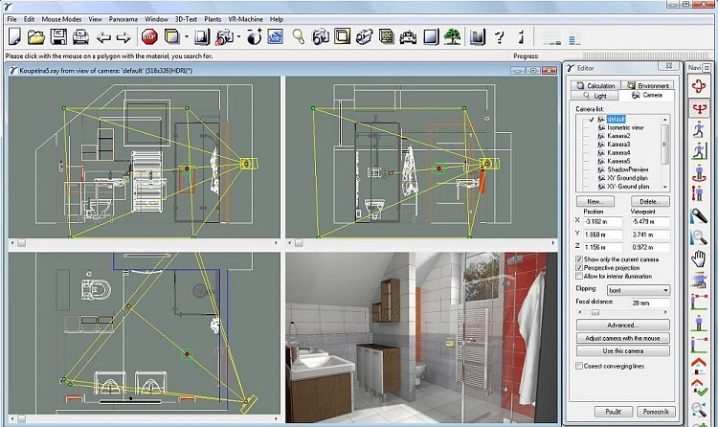Screen dimensions: 718x427
Task: Disable the Perspective projection checkbox
Action: click(579, 268)
